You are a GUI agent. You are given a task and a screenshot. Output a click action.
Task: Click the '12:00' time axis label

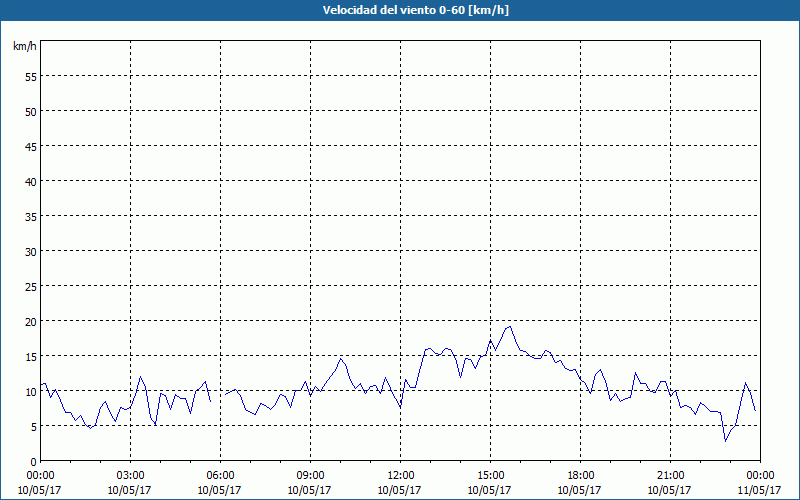(x=401, y=476)
